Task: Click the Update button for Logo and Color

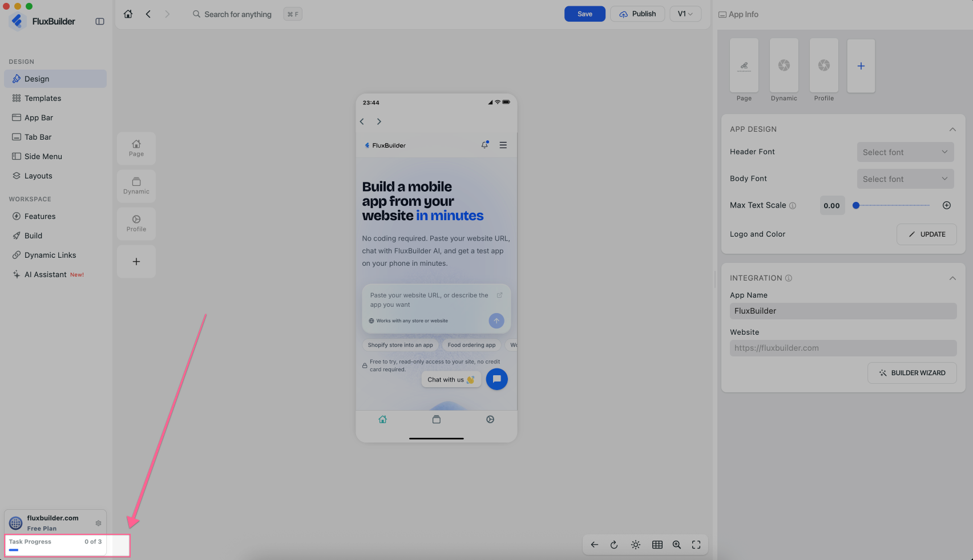Action: point(927,234)
